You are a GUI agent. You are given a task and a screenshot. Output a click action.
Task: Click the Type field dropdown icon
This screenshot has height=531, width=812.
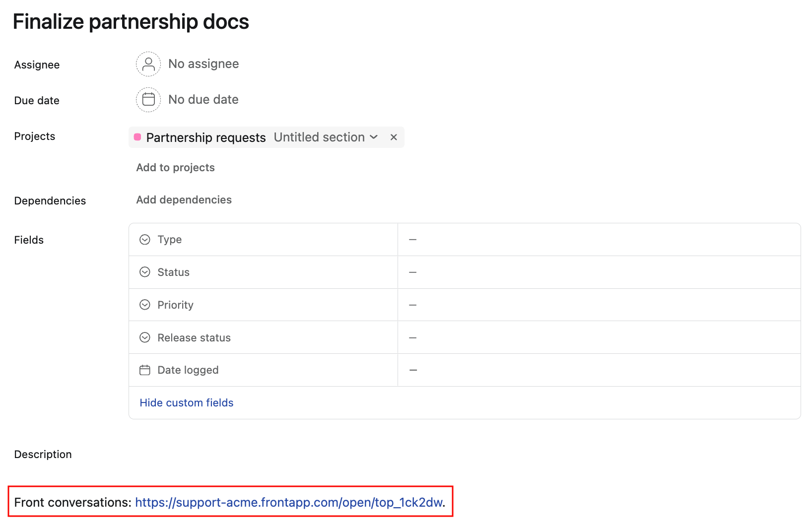pos(145,240)
